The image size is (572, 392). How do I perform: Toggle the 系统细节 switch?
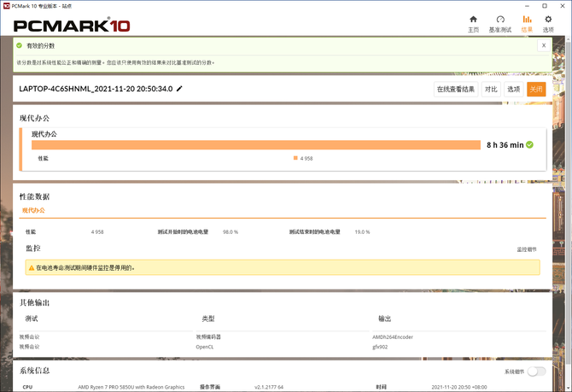click(x=536, y=372)
